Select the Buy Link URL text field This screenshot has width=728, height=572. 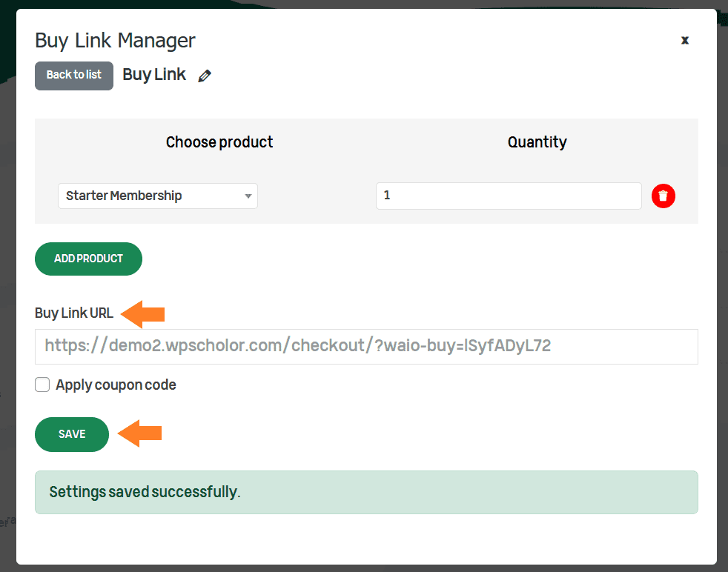366,347
